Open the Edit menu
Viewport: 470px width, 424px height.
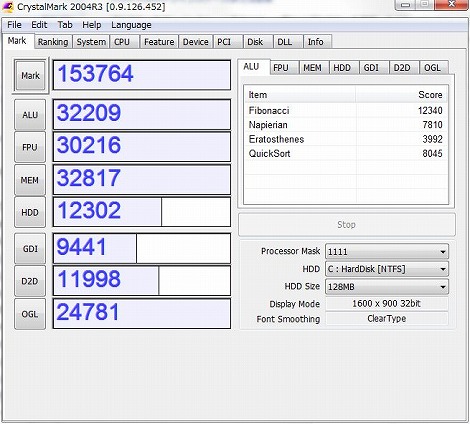[x=39, y=25]
